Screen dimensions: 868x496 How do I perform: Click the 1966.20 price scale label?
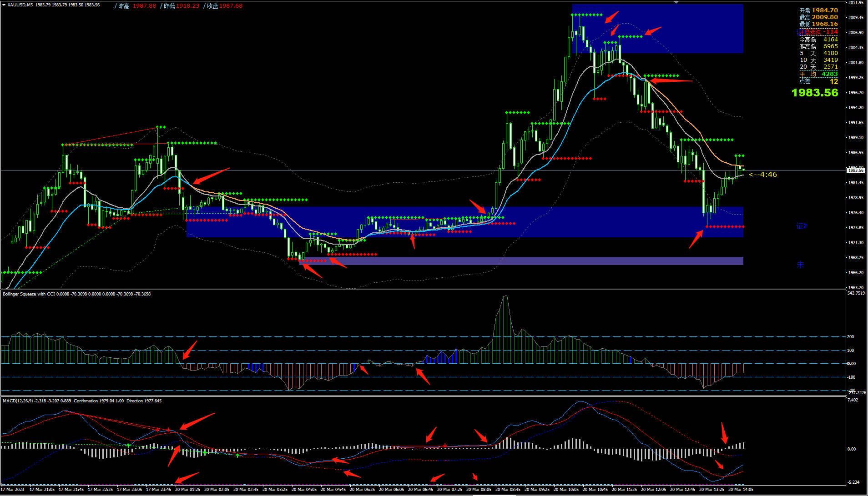[856, 273]
